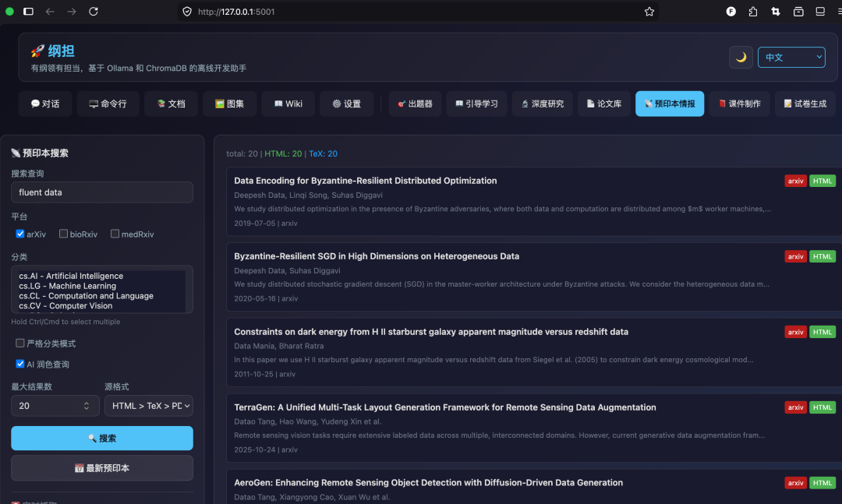
Task: Click the rocket logo icon beside 纲担
Action: (37, 51)
